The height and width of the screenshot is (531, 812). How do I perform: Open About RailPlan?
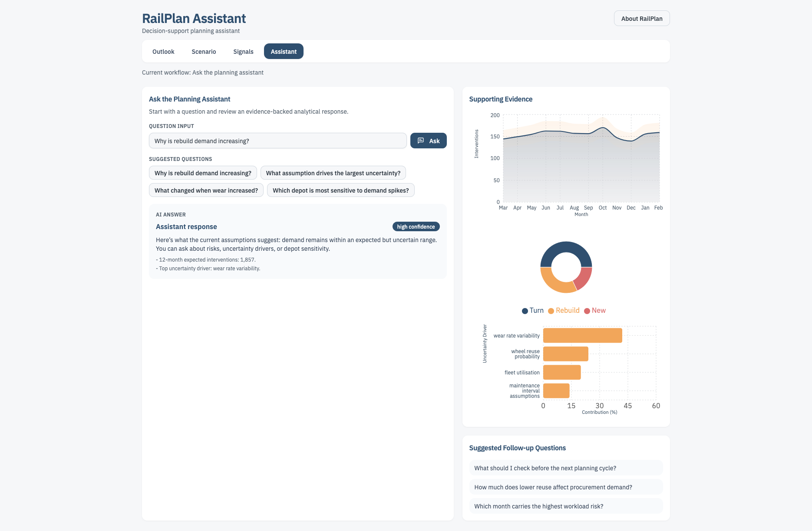point(641,18)
